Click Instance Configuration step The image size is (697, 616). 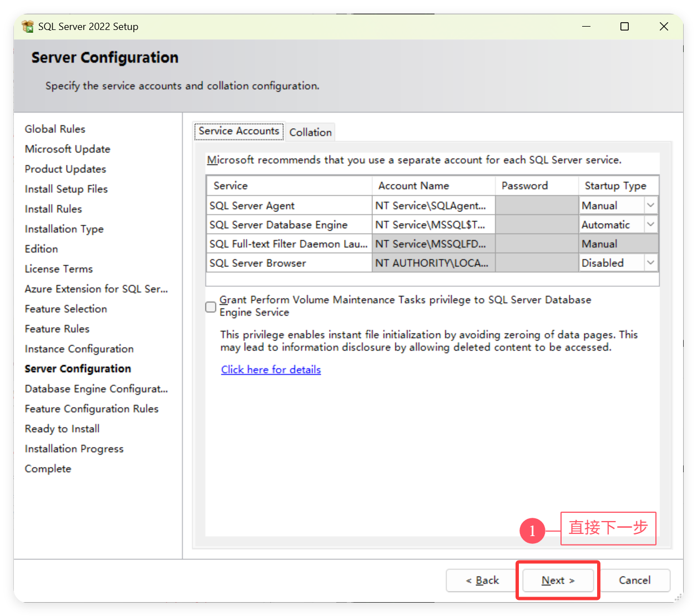coord(79,349)
